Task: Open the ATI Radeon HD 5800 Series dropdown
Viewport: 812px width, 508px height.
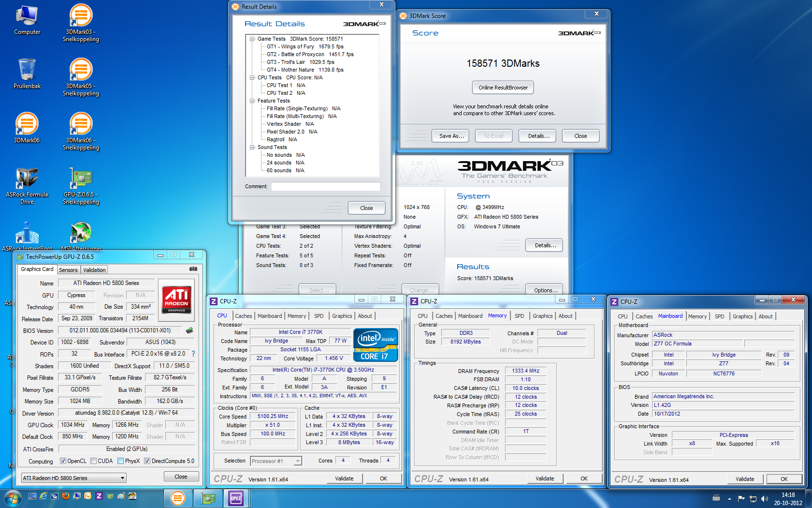Action: point(73,478)
